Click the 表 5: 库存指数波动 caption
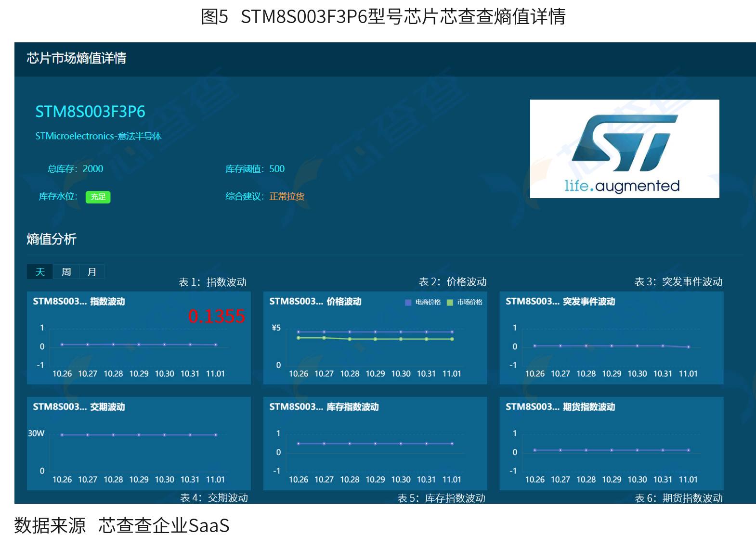Image resolution: width=756 pixels, height=548 pixels. coord(441,498)
